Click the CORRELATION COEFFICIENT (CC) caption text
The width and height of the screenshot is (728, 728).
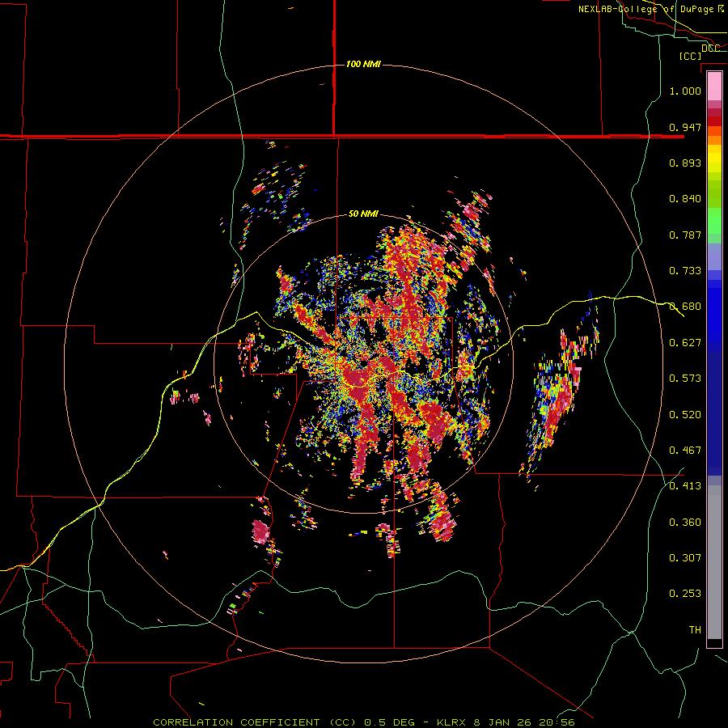tap(255, 722)
